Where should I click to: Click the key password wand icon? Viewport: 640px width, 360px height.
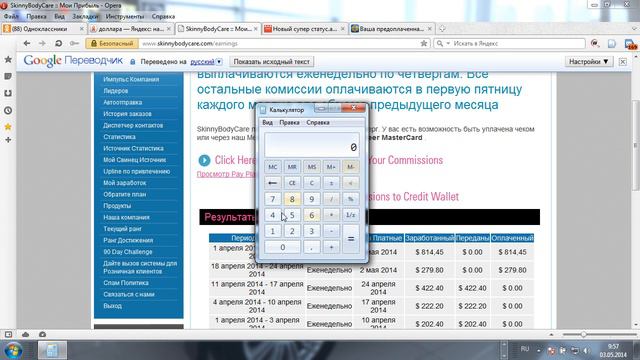[74, 43]
